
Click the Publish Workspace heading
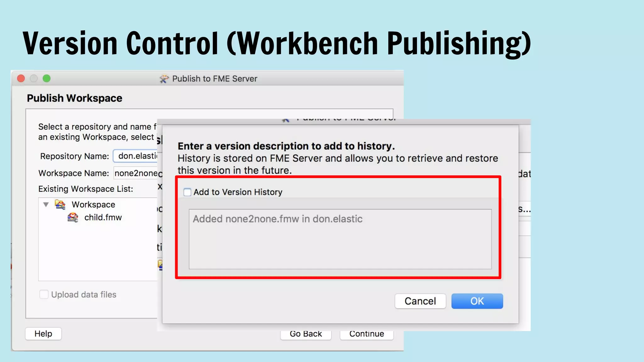pos(75,98)
